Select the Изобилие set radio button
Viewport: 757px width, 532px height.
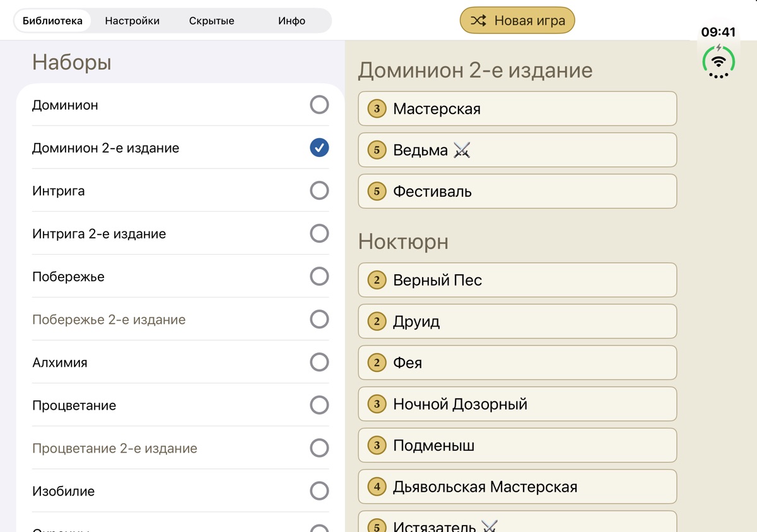click(319, 490)
